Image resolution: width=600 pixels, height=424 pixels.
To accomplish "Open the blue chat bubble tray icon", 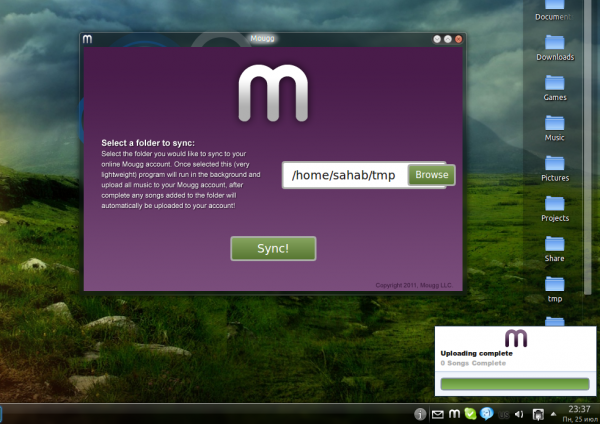I will coord(487,413).
